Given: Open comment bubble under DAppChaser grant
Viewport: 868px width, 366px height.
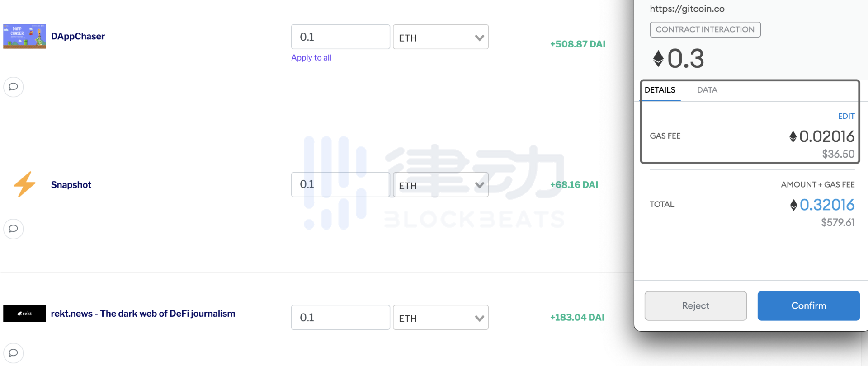Looking at the screenshot, I should click(14, 87).
